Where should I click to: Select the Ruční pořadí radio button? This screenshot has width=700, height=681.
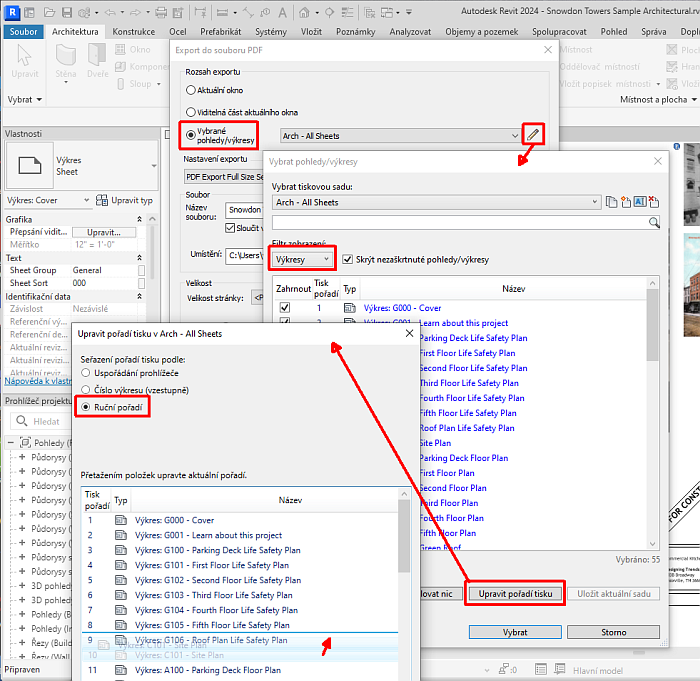(86, 407)
